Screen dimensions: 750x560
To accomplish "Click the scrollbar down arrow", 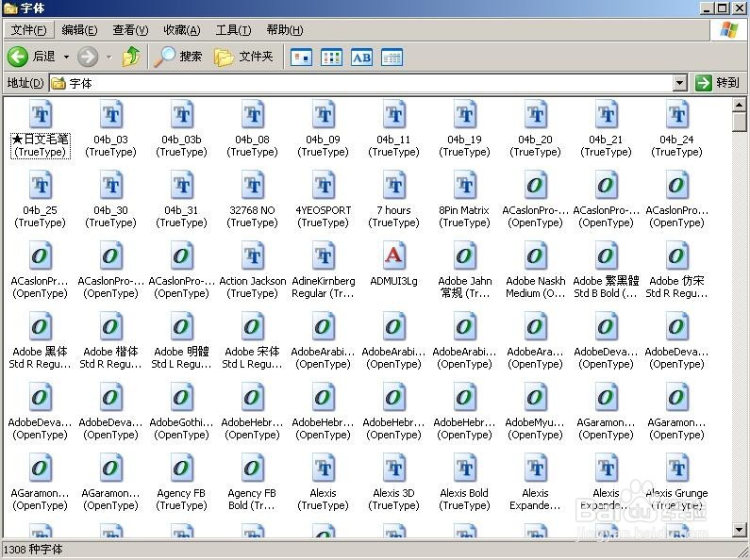I will point(739,529).
